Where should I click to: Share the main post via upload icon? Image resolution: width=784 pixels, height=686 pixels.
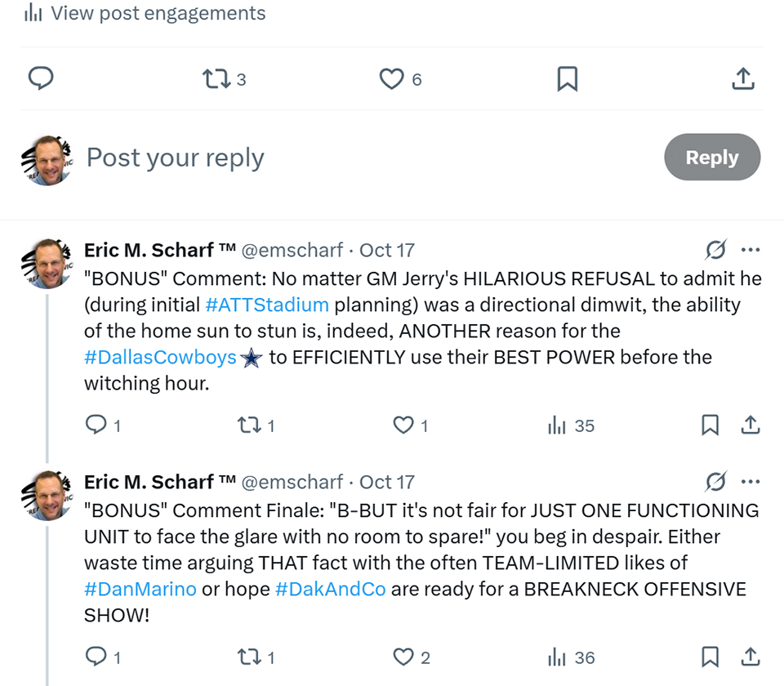742,79
